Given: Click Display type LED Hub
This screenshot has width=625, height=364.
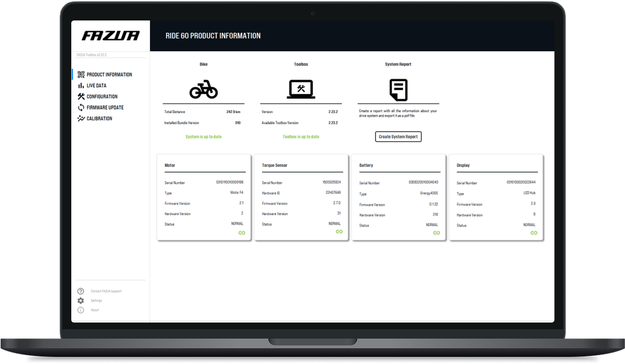Looking at the screenshot, I should [x=529, y=194].
